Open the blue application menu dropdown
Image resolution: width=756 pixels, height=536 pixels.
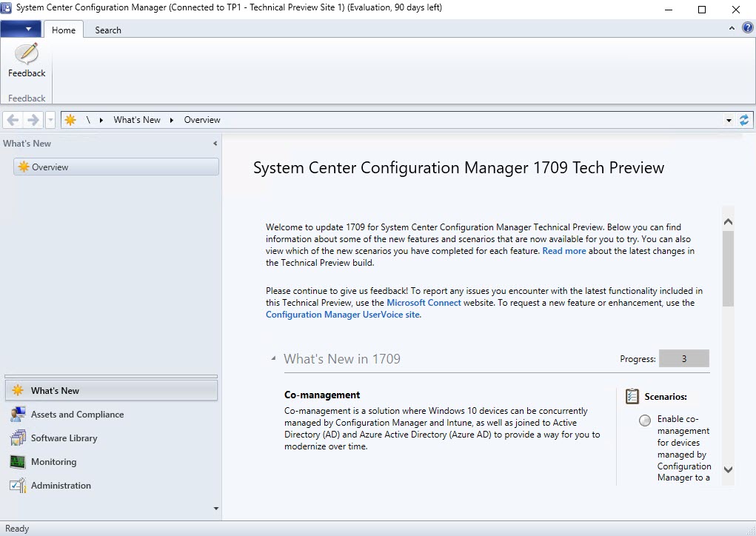[21, 29]
